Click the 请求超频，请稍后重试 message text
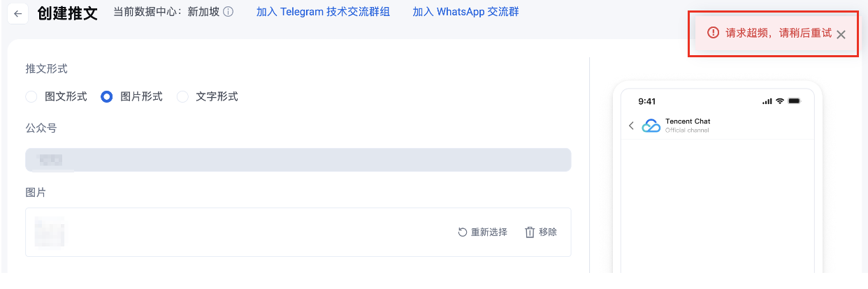The image size is (868, 289). coord(778,34)
